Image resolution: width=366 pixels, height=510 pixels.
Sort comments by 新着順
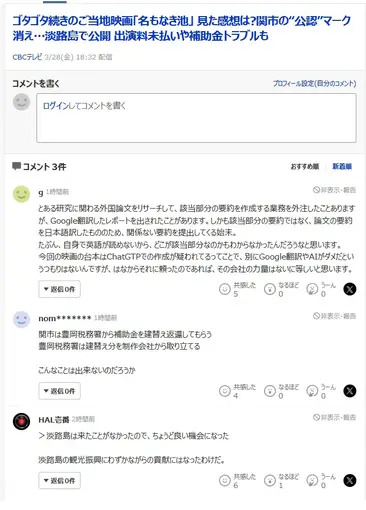tap(342, 166)
